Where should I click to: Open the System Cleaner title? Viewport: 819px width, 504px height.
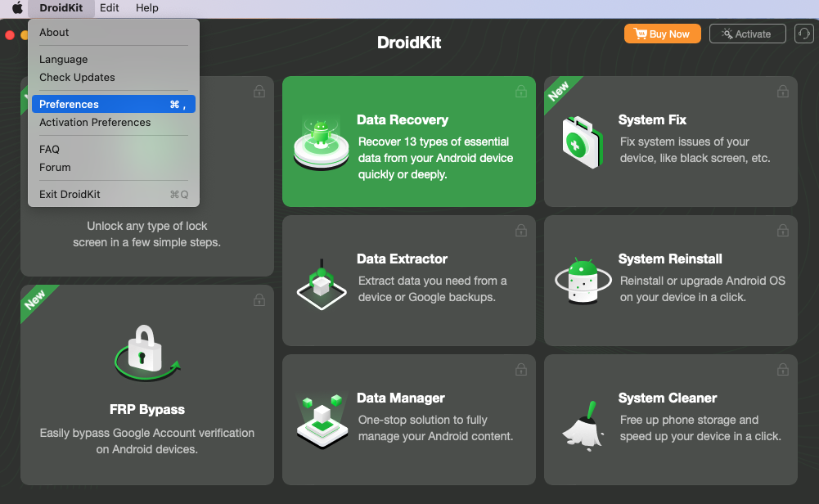[668, 398]
